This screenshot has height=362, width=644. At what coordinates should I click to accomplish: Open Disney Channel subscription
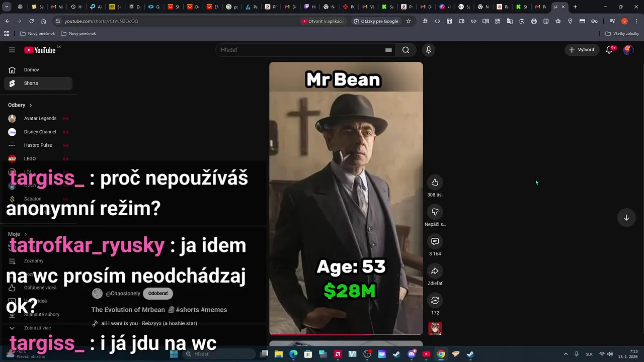38,132
